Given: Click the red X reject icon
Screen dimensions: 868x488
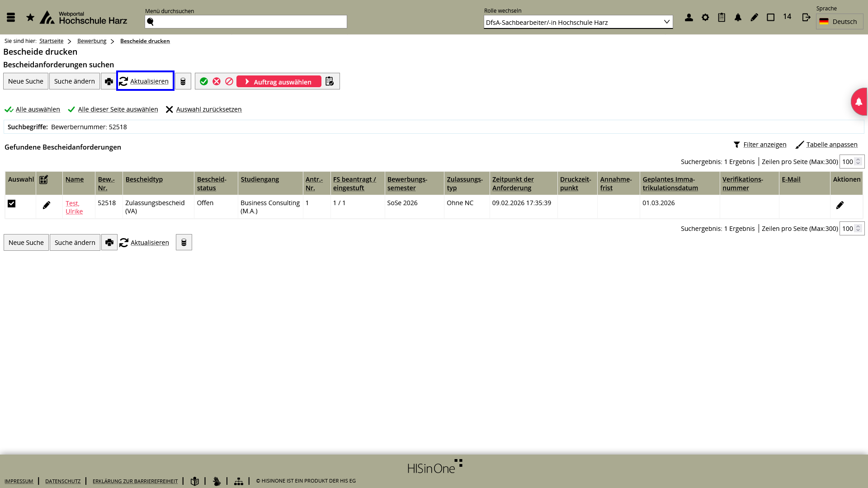Looking at the screenshot, I should click(217, 81).
